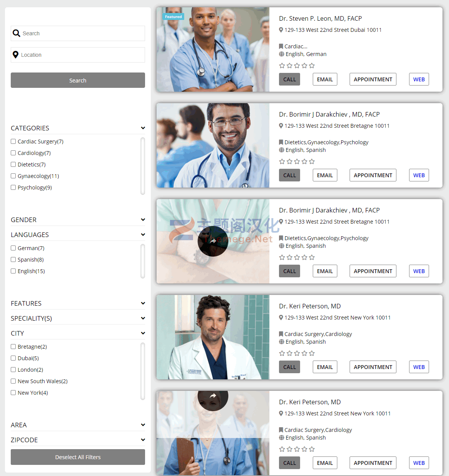449x476 pixels.
Task: Tick the Dietetics(7) checkbox
Action: [x=13, y=165]
